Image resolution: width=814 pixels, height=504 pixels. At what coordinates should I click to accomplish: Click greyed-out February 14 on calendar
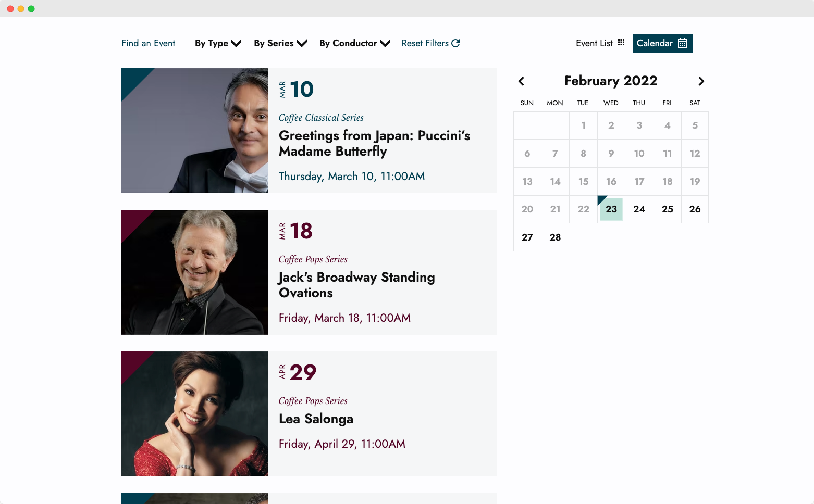tap(555, 182)
